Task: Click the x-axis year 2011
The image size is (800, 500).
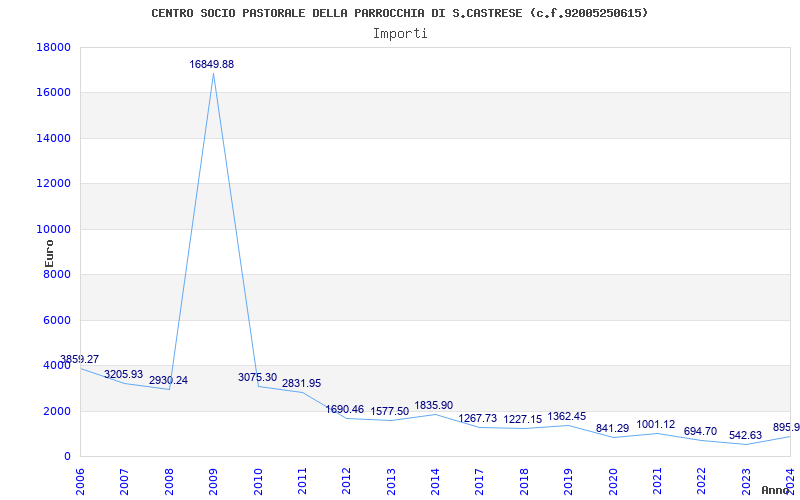Action: coord(302,481)
